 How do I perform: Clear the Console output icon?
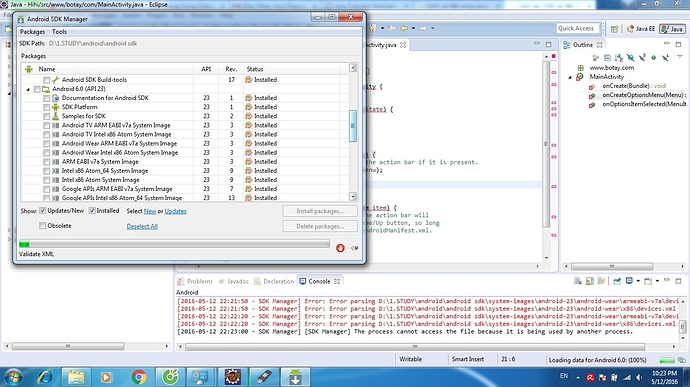578,281
